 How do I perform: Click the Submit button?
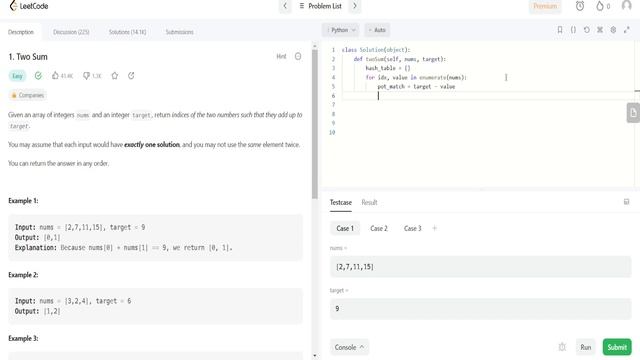pyautogui.click(x=617, y=347)
